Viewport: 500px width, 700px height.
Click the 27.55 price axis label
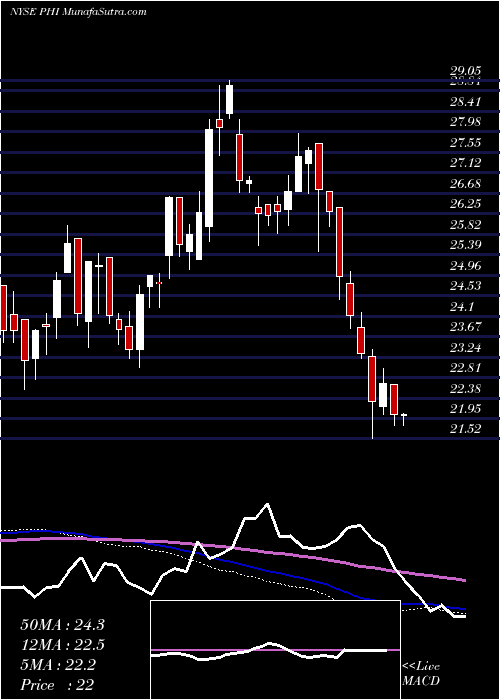point(465,143)
